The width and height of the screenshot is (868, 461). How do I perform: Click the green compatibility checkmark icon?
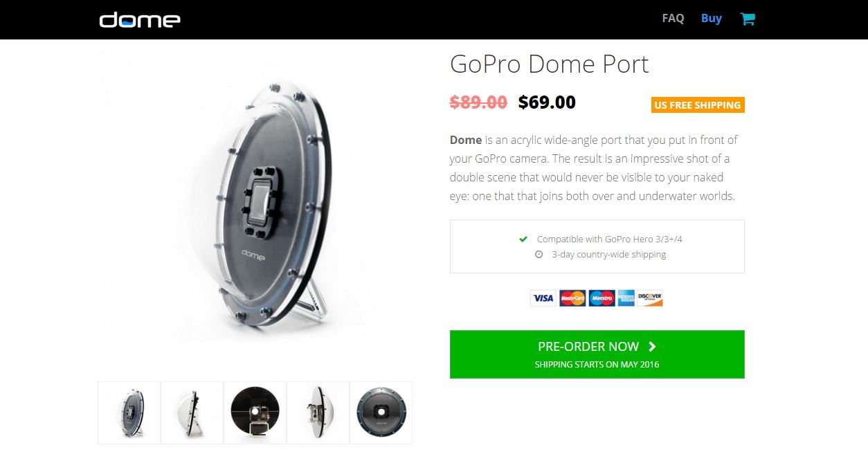click(524, 239)
